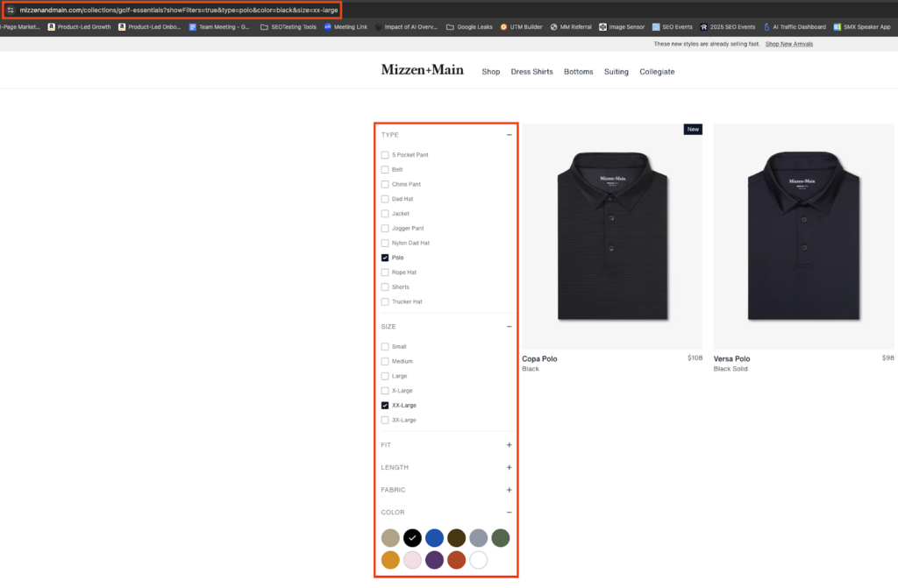Viewport: 898px width, 588px height.
Task: Check the Rope Hat filter
Action: [385, 273]
